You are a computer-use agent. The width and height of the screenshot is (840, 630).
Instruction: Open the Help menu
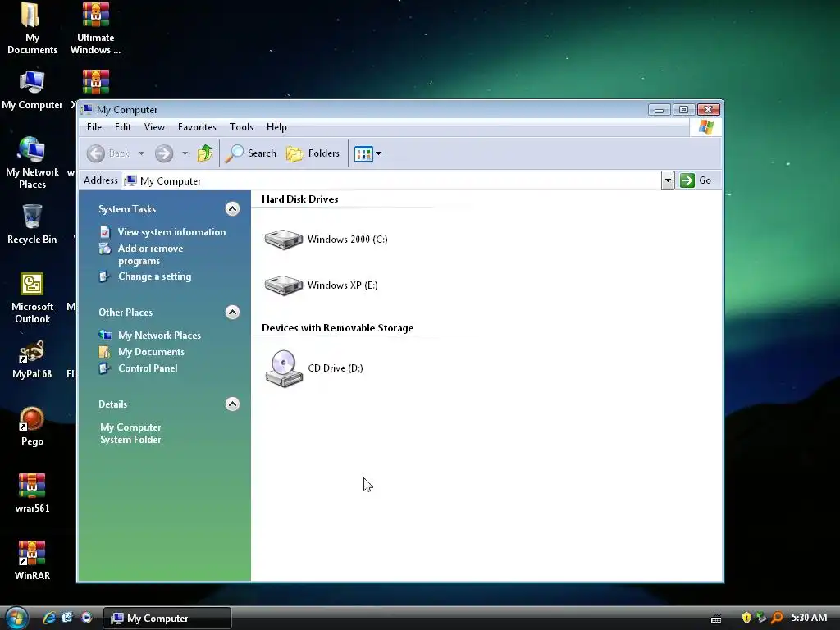(x=276, y=127)
